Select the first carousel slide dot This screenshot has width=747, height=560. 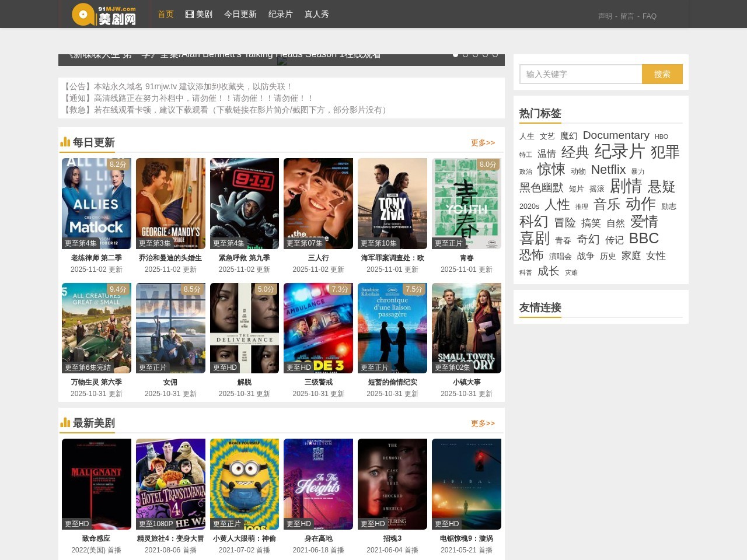(455, 55)
